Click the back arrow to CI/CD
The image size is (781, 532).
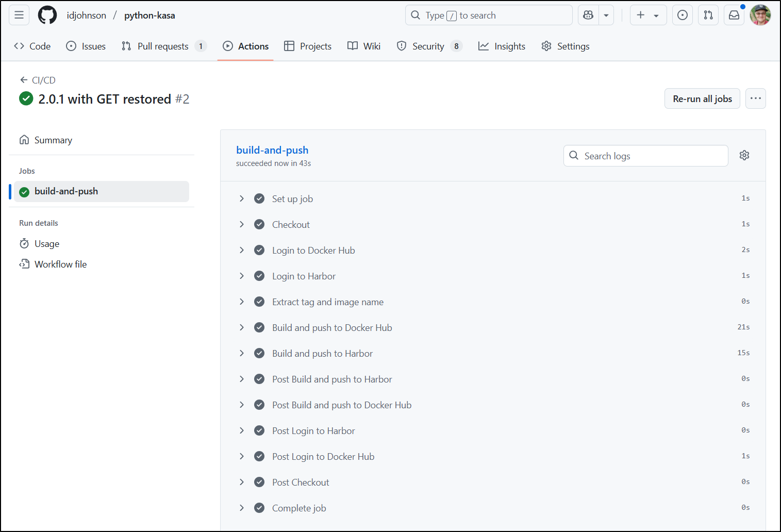[x=24, y=80]
